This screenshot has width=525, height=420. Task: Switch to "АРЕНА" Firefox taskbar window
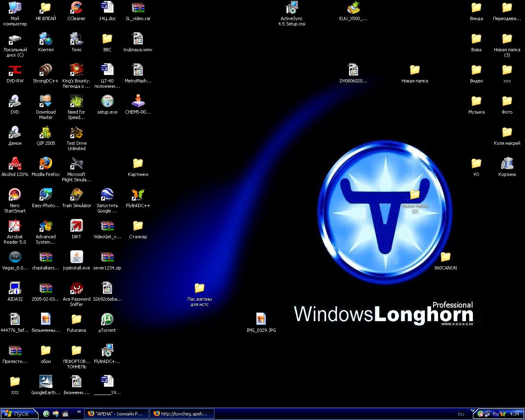click(116, 414)
